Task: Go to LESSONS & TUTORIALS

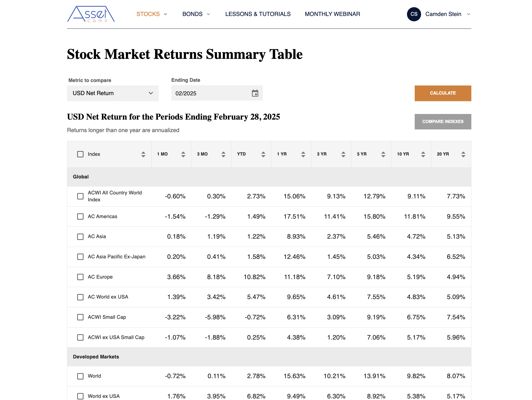Action: (258, 14)
